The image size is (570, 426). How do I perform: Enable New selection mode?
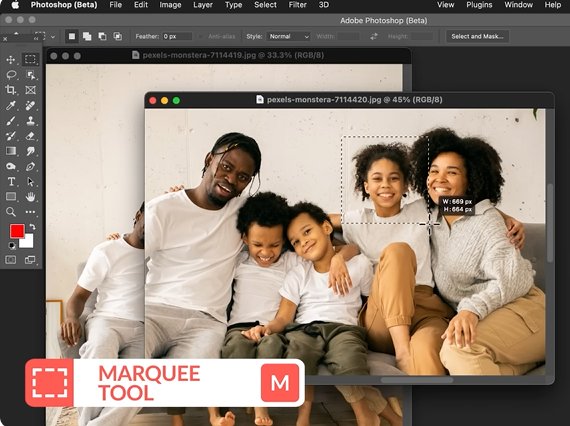[x=72, y=36]
